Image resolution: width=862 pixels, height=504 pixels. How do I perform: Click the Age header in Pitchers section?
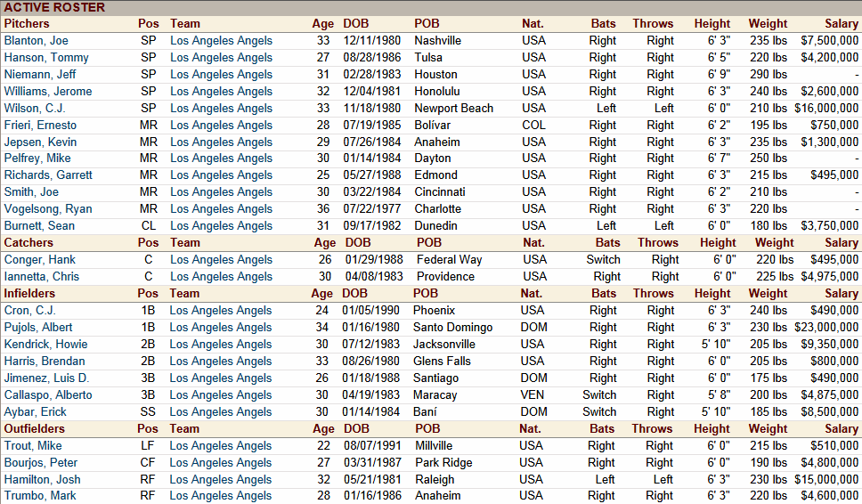coord(322,23)
